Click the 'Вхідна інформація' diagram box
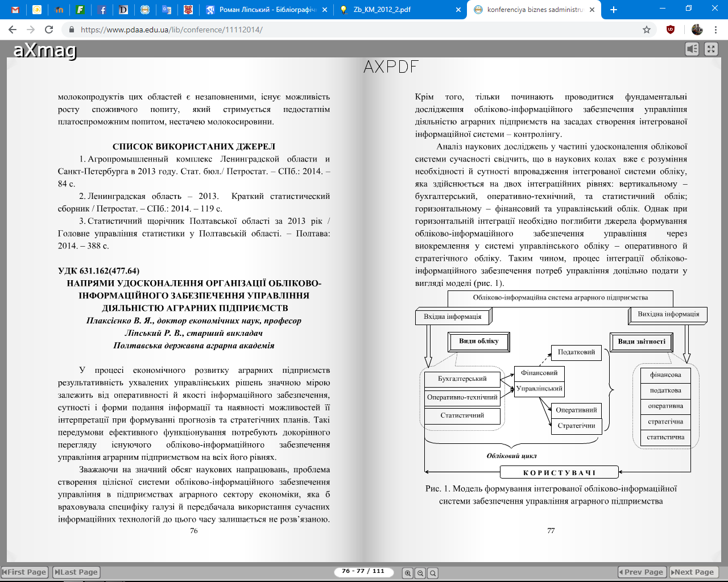 point(453,317)
